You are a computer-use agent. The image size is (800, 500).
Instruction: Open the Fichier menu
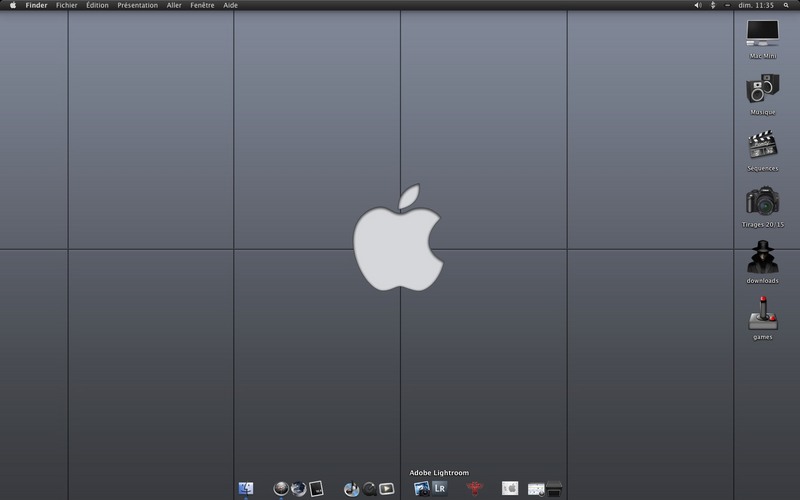(x=66, y=5)
